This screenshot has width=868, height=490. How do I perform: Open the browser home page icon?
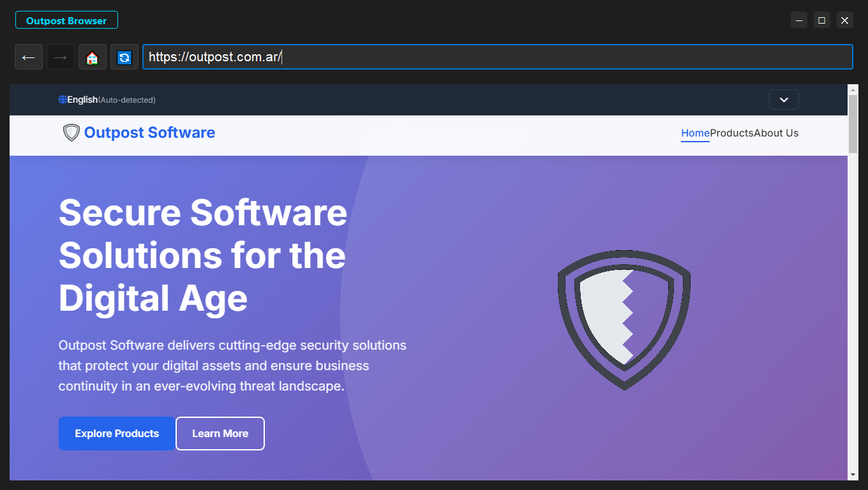coord(92,57)
